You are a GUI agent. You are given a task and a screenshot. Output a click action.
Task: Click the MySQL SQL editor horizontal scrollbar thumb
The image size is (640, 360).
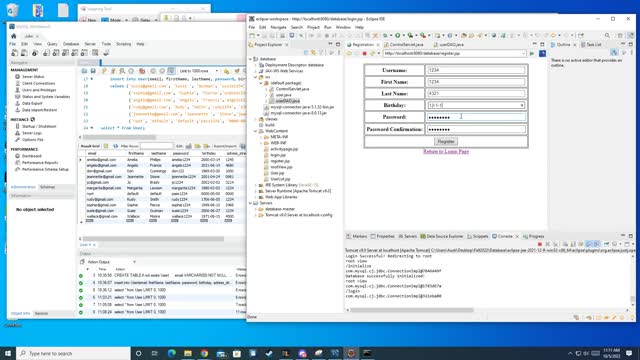click(120, 137)
